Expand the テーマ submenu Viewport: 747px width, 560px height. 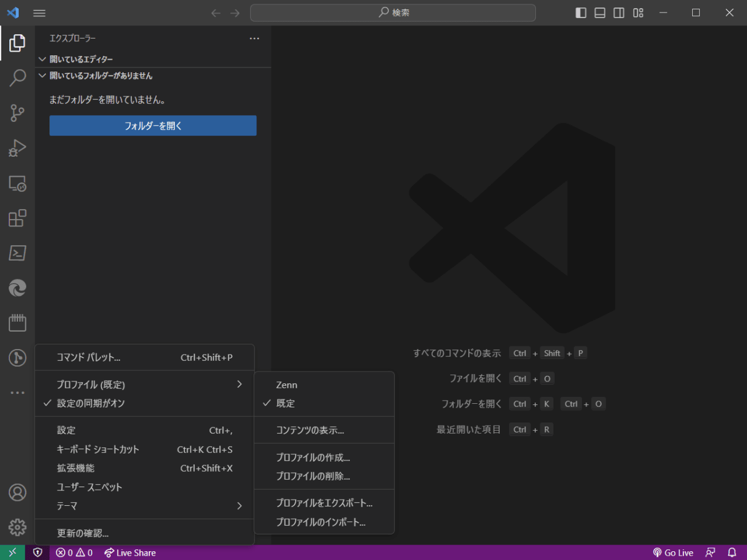pyautogui.click(x=144, y=506)
